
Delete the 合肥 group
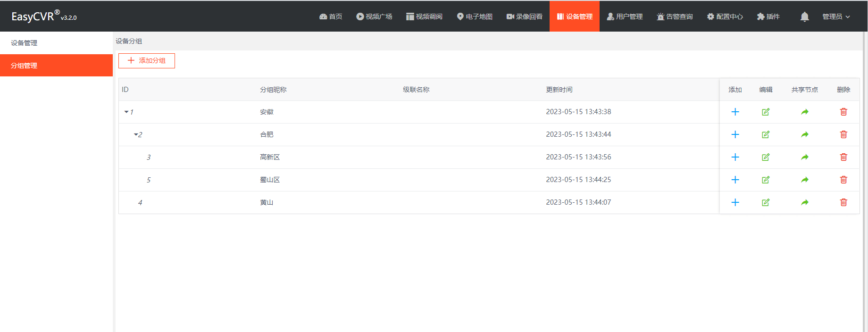tap(843, 134)
